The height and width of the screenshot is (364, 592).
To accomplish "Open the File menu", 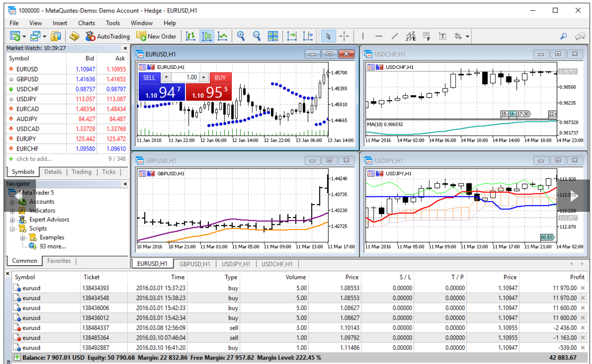I will [x=14, y=23].
